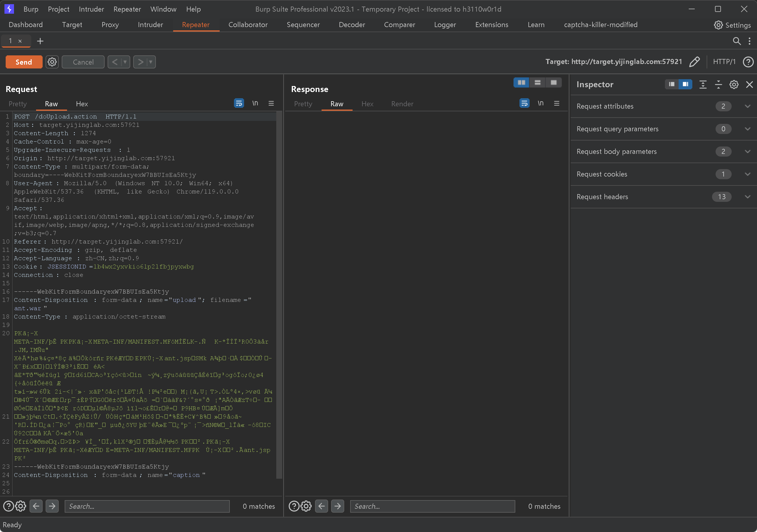Screen dimensions: 757x532
Task: Open Inspector settings gear icon
Action: pyautogui.click(x=734, y=85)
